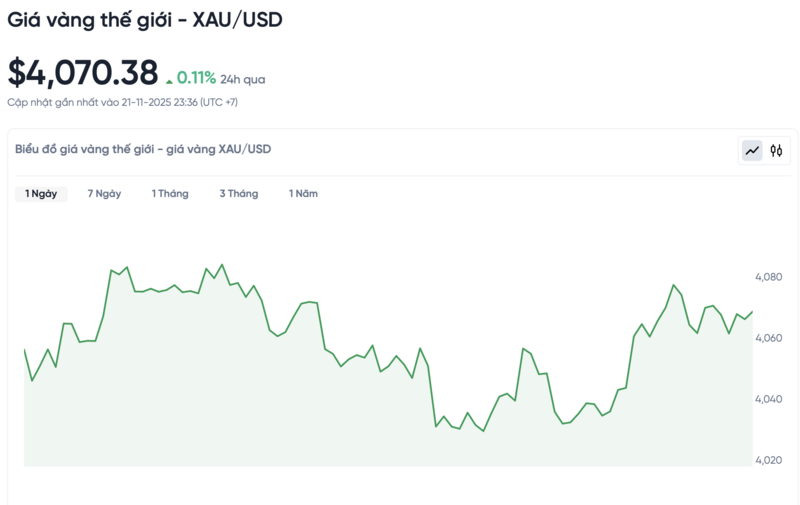Open the 3 Tháng chart range
This screenshot has width=800, height=505.
[x=239, y=194]
